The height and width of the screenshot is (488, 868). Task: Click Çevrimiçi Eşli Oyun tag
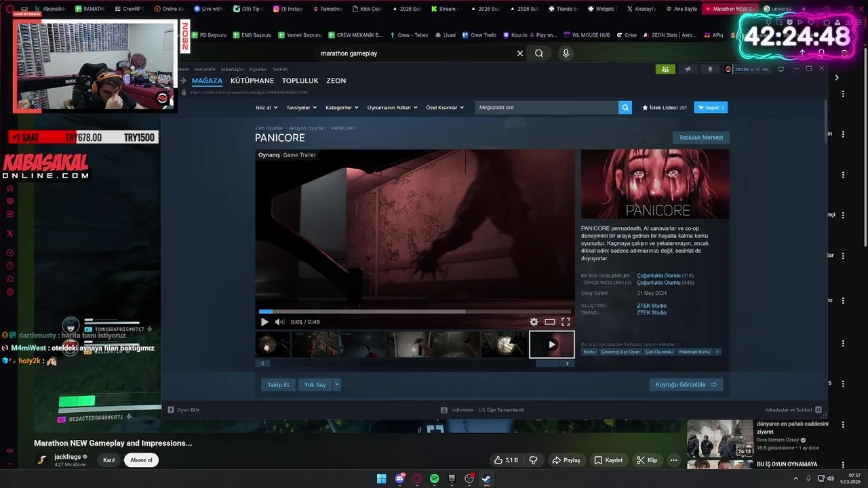pyautogui.click(x=621, y=352)
